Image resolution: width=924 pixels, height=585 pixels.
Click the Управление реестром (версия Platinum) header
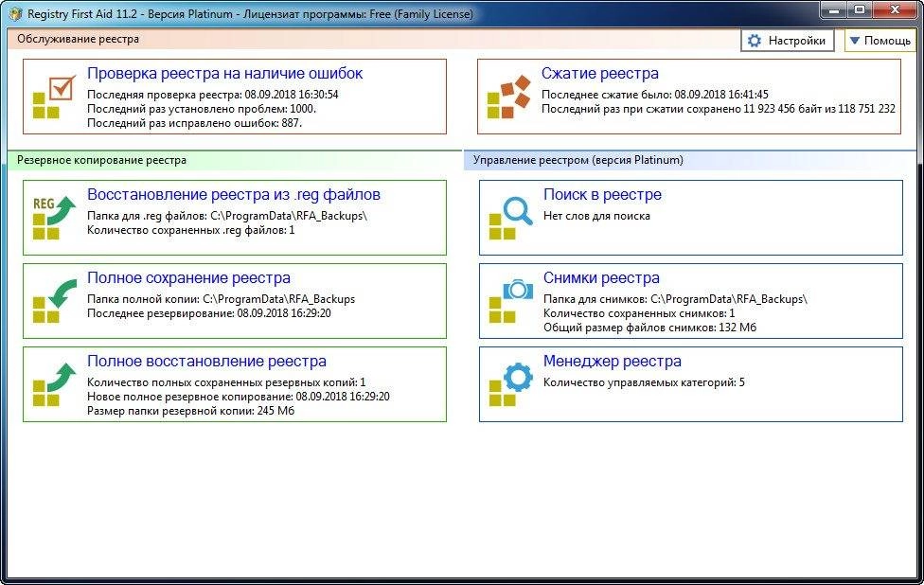578,160
